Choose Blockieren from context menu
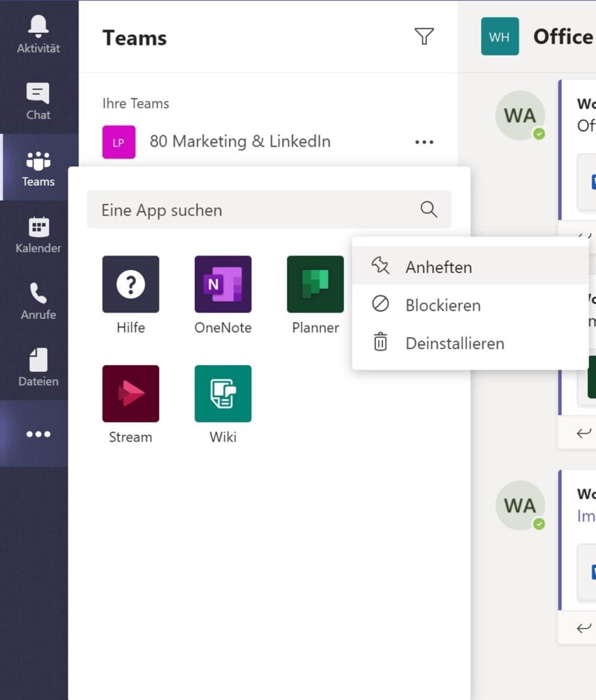The image size is (596, 700). coord(470,306)
